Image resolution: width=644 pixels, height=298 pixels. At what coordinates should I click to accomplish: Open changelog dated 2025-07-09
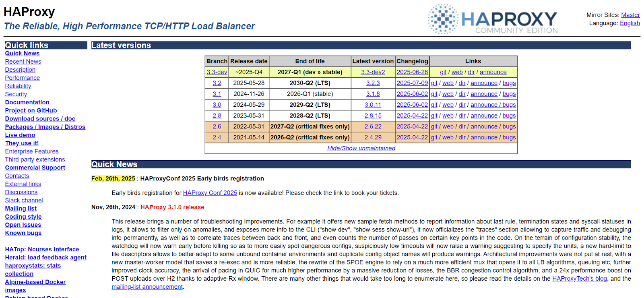pos(412,83)
